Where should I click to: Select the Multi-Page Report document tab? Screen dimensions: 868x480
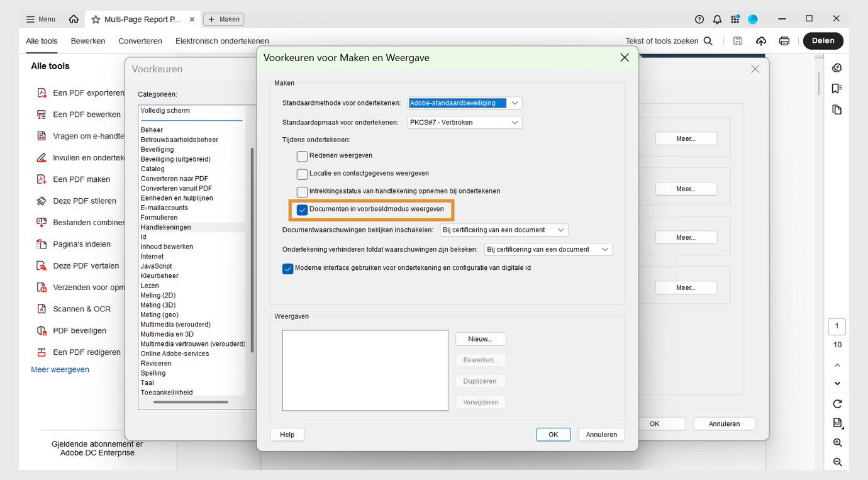click(142, 20)
